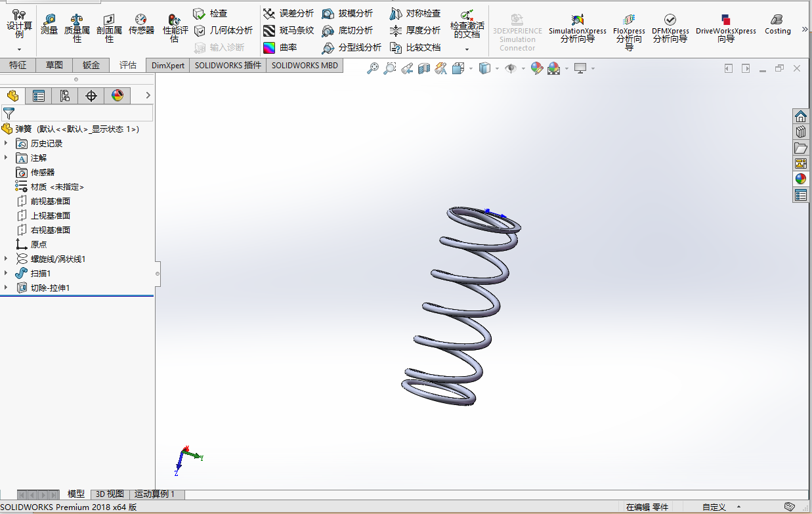Open dropdown under Design Study (设计算例)
Viewport: 812px width, 514px height.
coord(19,49)
